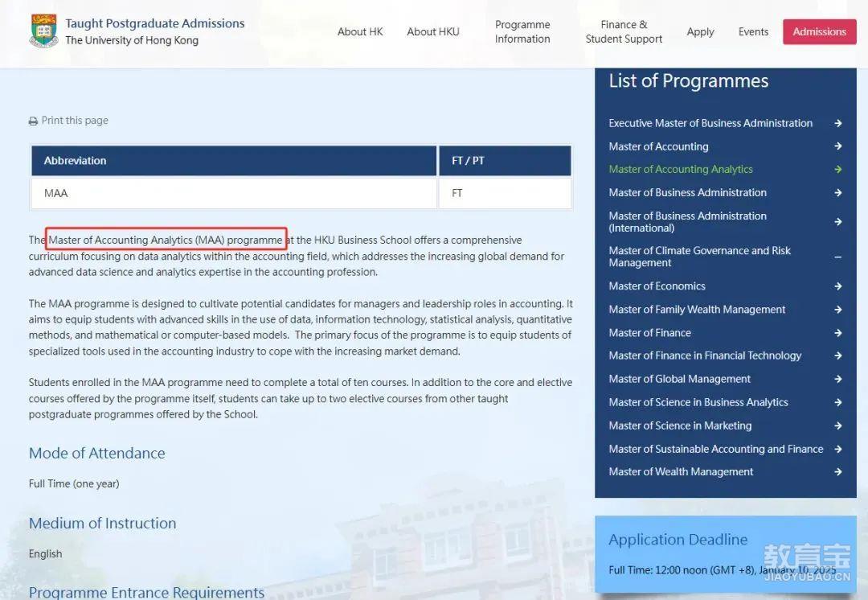Open the About HKU menu
The height and width of the screenshot is (600, 868).
(433, 31)
